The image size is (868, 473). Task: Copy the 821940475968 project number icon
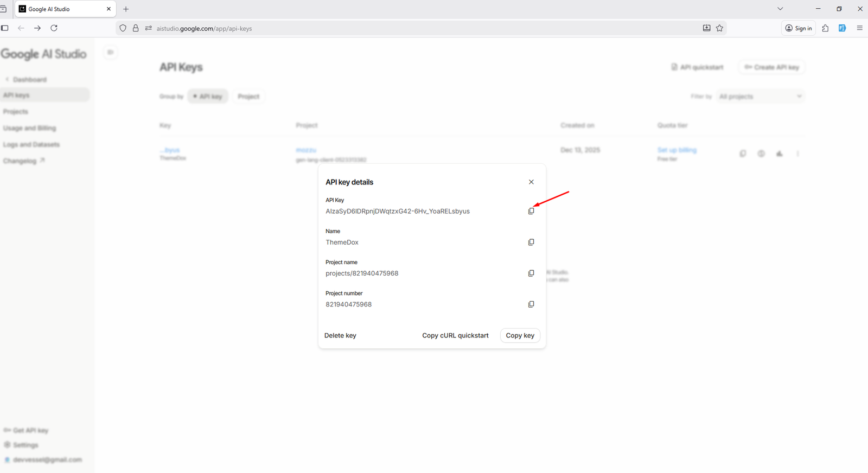(x=531, y=304)
